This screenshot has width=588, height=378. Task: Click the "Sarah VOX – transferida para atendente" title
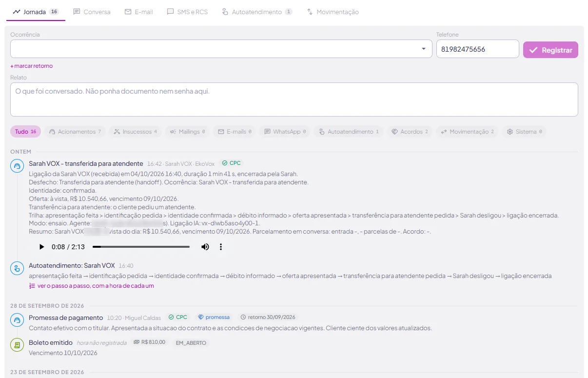pyautogui.click(x=86, y=163)
